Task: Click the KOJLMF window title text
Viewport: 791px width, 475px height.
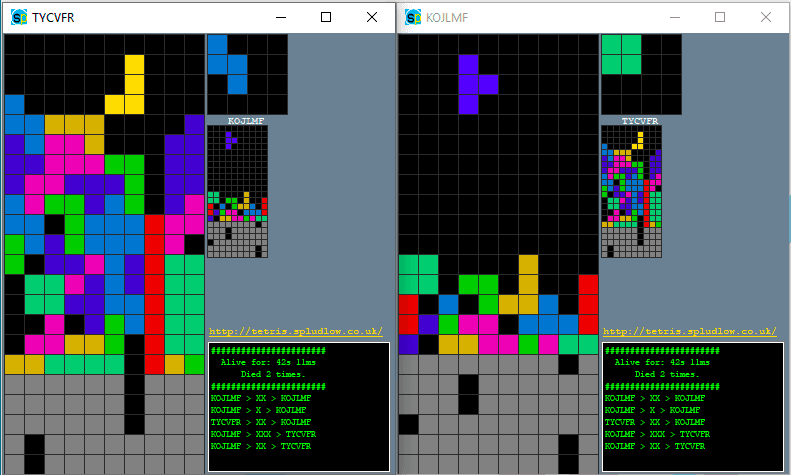Action: tap(447, 18)
